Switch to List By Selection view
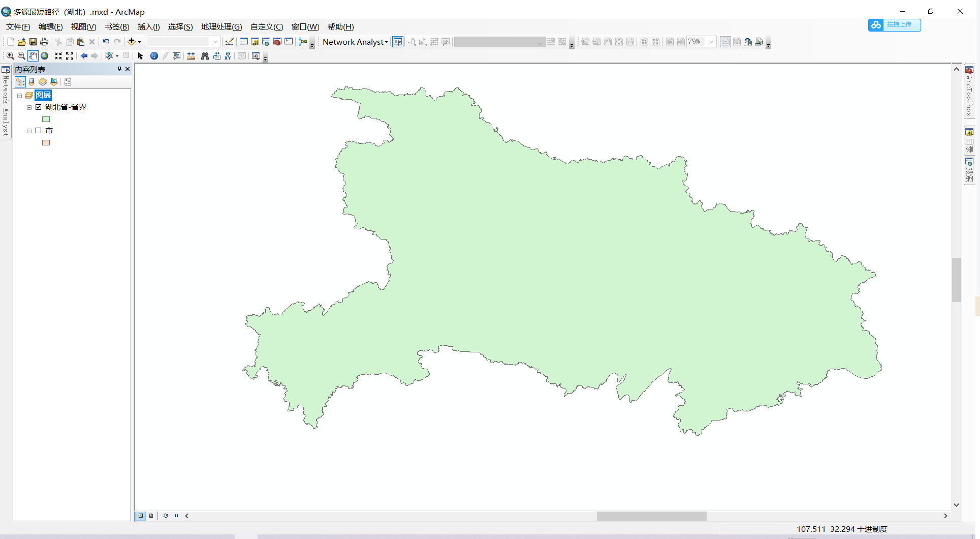This screenshot has height=539, width=980. coord(54,82)
